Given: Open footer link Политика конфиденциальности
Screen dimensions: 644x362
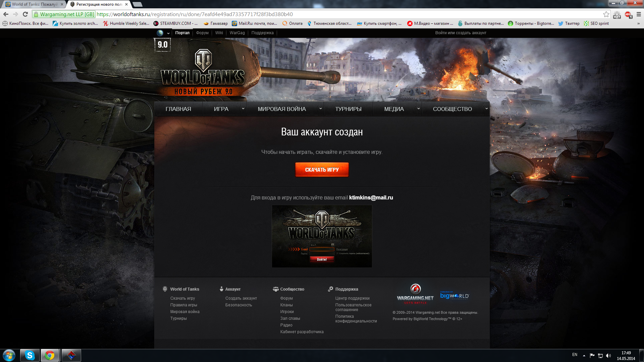Looking at the screenshot, I should (x=356, y=319).
